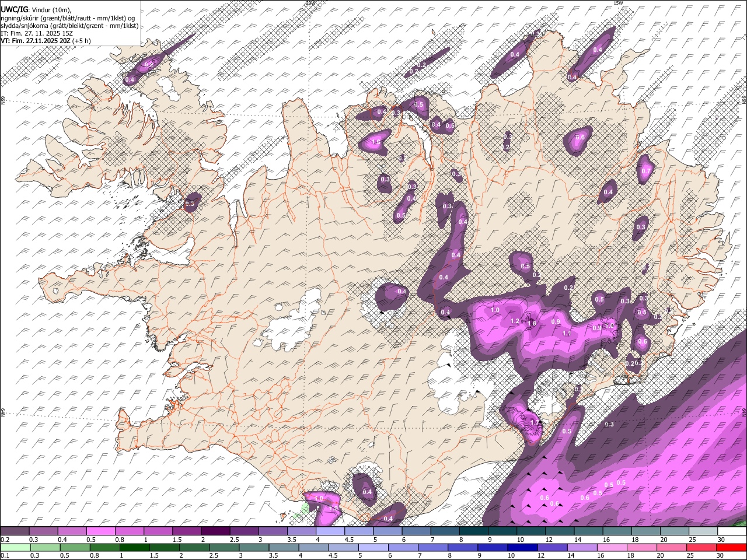Viewport: 747px width, 560px height.
Task: Click the '1.7' value near the southeast coast
Action: pos(535,422)
